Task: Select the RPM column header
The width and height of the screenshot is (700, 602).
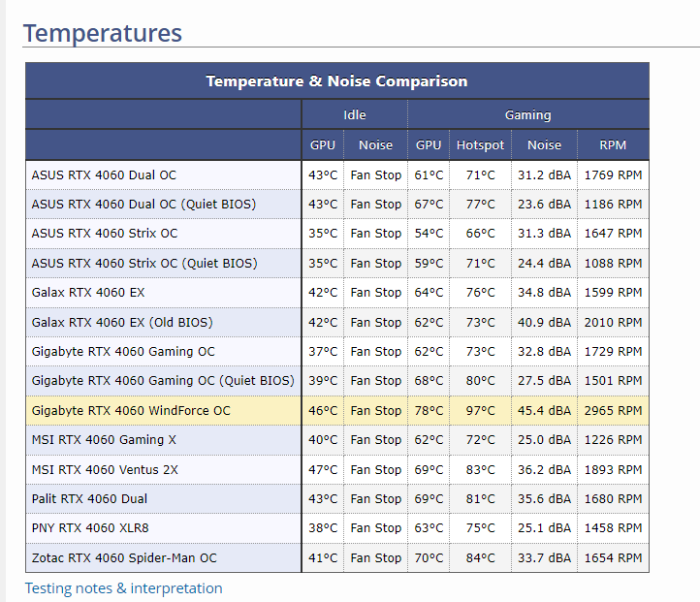Action: point(613,145)
